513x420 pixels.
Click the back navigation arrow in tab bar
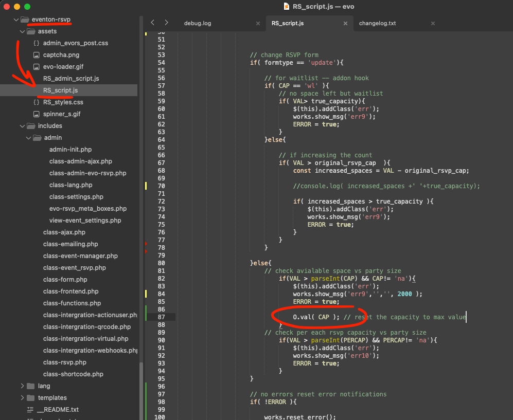tap(152, 22)
